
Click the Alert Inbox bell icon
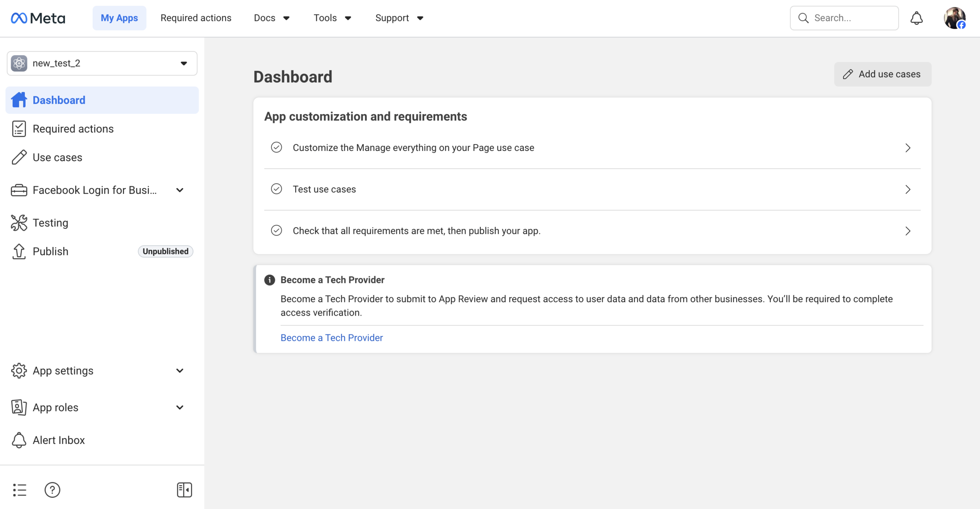click(19, 440)
